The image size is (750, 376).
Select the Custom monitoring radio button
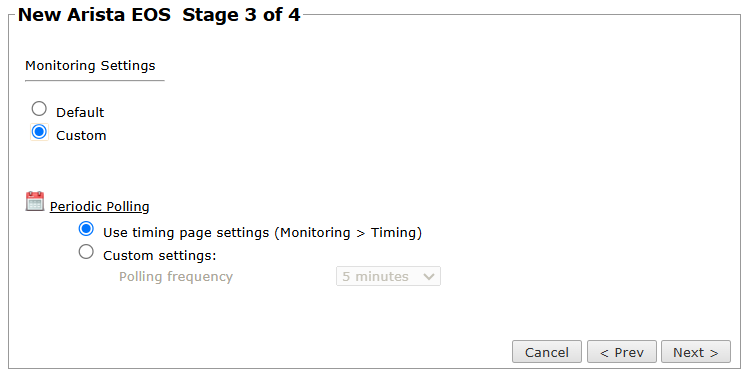click(x=39, y=132)
